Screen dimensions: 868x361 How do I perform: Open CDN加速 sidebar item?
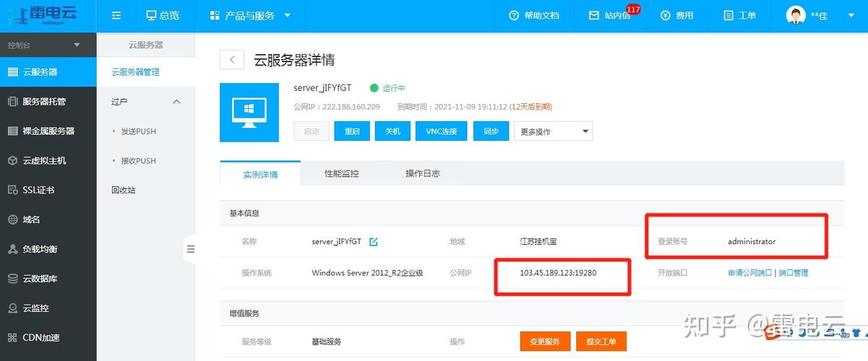[48, 338]
